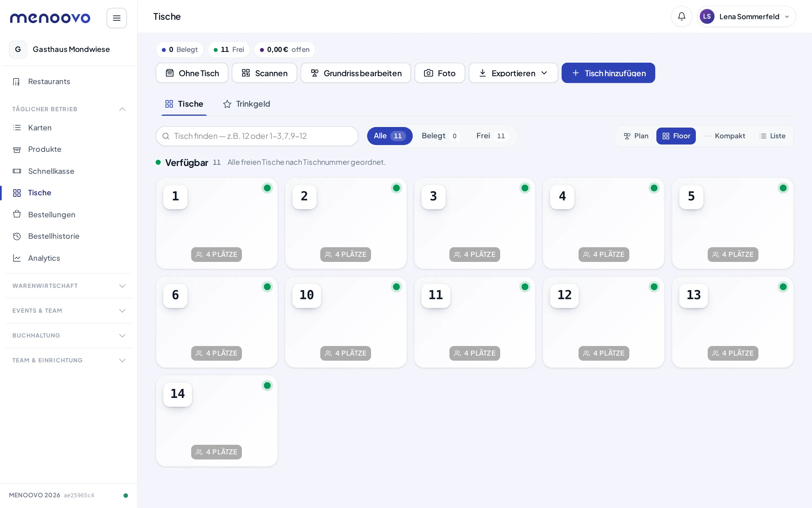Switch to the Liste view

tap(772, 136)
